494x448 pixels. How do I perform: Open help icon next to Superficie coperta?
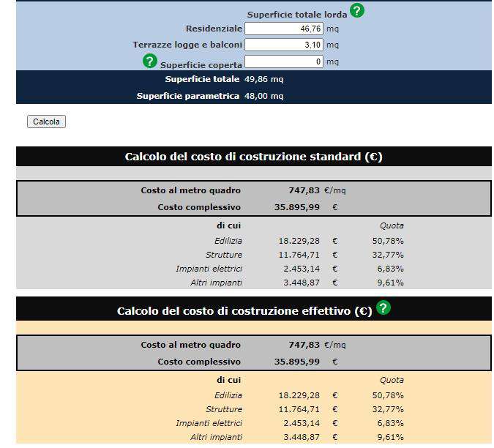150,61
